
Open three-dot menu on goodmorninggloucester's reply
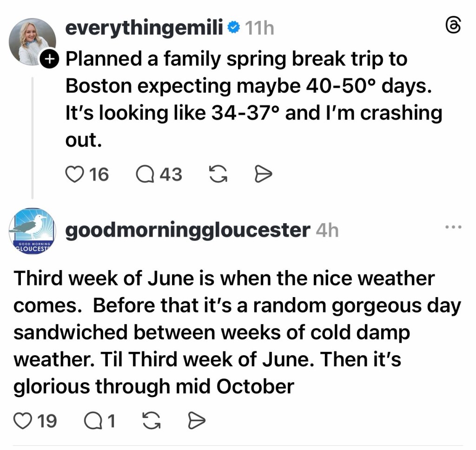click(453, 227)
